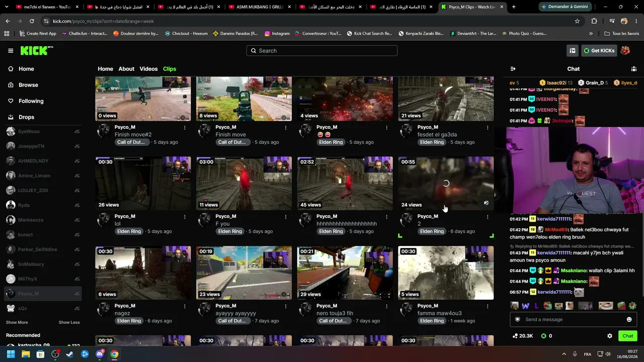
Task: Open the Kick sidebar hamburger menu
Action: (x=11, y=51)
